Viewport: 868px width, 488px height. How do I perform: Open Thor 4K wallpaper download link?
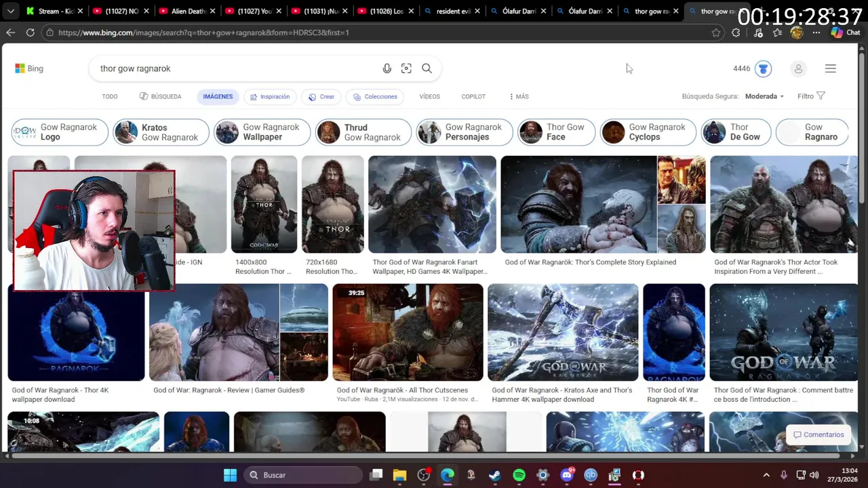60,394
